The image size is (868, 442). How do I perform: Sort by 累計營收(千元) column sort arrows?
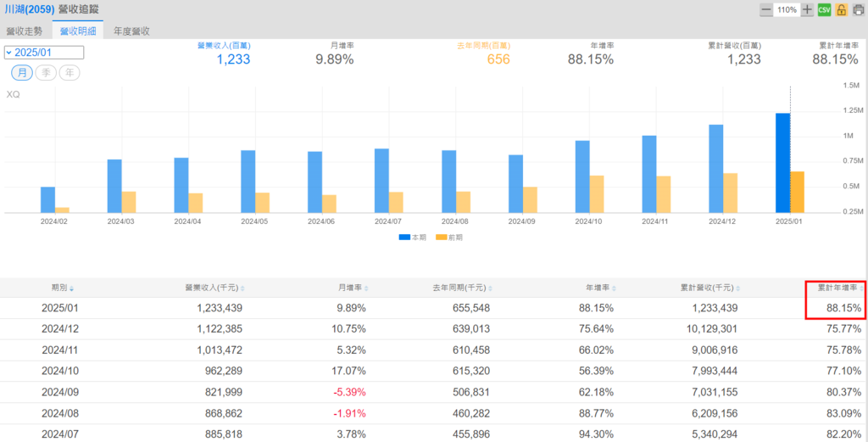(x=738, y=288)
